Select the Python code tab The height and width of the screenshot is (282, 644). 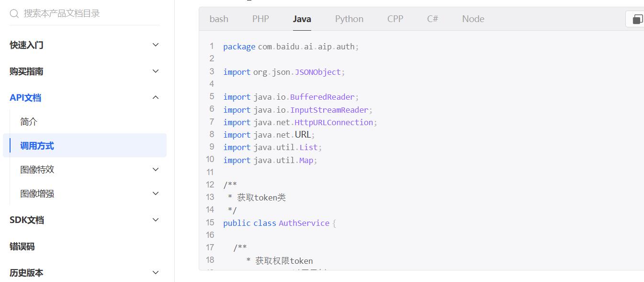click(349, 19)
